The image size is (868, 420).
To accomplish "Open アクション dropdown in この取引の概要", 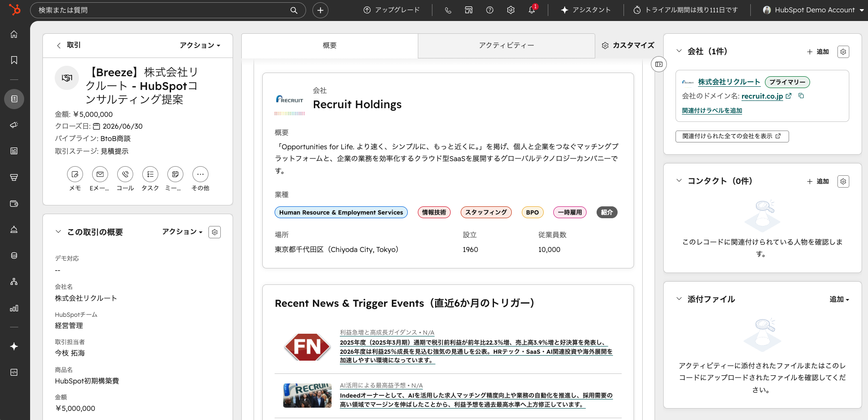I will pyautogui.click(x=182, y=231).
